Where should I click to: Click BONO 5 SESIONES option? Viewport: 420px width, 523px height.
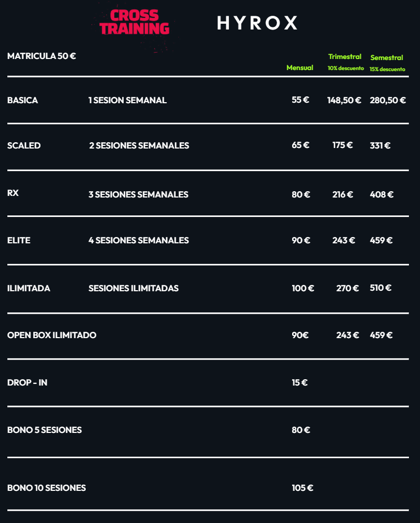tap(44, 430)
